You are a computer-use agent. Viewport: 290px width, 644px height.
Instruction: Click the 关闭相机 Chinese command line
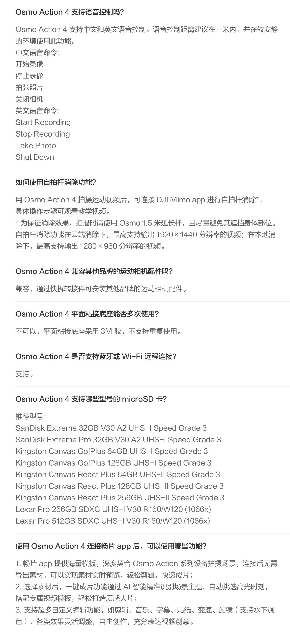point(29,99)
